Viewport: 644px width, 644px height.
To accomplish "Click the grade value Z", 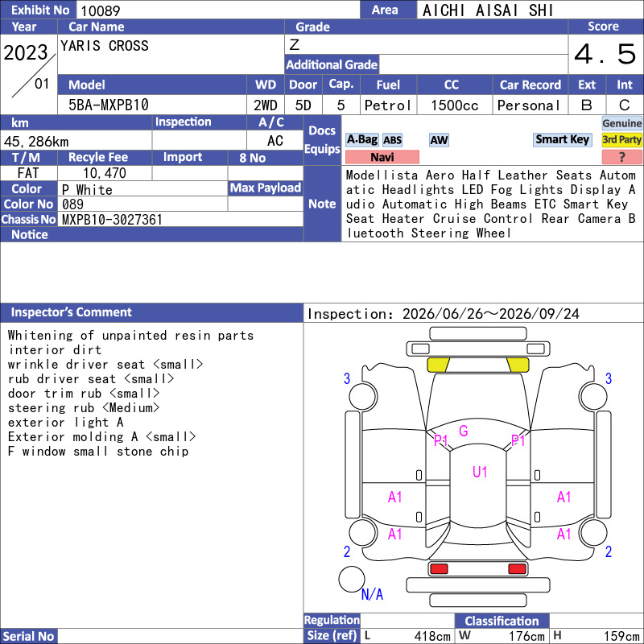I will pos(295,44).
